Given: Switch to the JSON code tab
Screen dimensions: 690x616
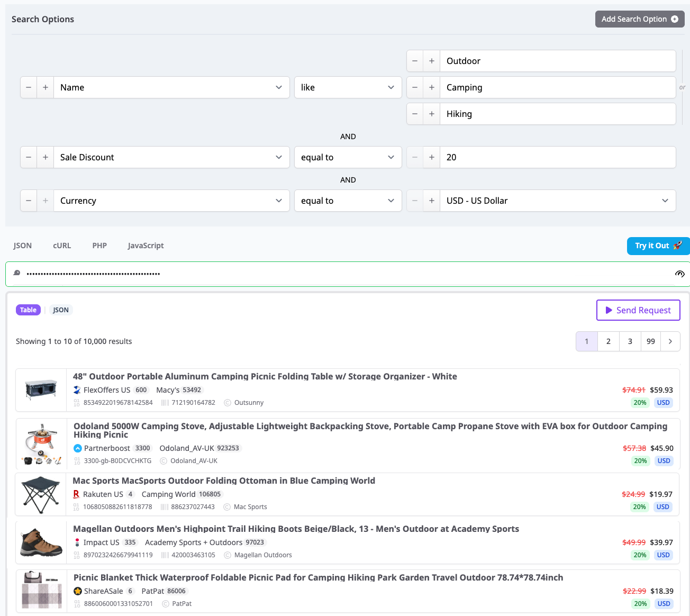Looking at the screenshot, I should point(23,246).
